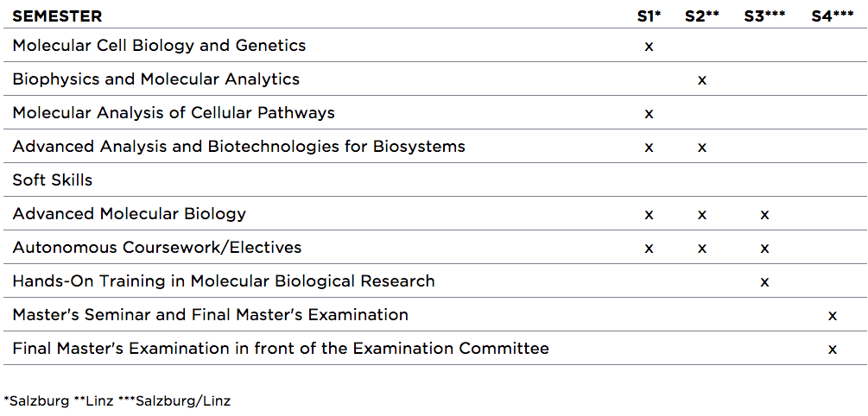Click the Advanced Molecular Biology label
This screenshot has width=868, height=416.
pos(129,213)
